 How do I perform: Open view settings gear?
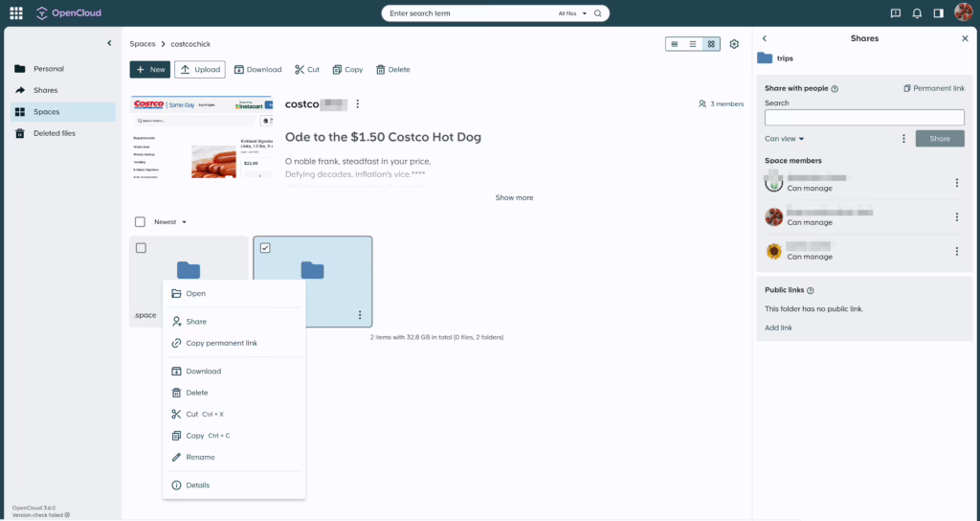pyautogui.click(x=734, y=44)
